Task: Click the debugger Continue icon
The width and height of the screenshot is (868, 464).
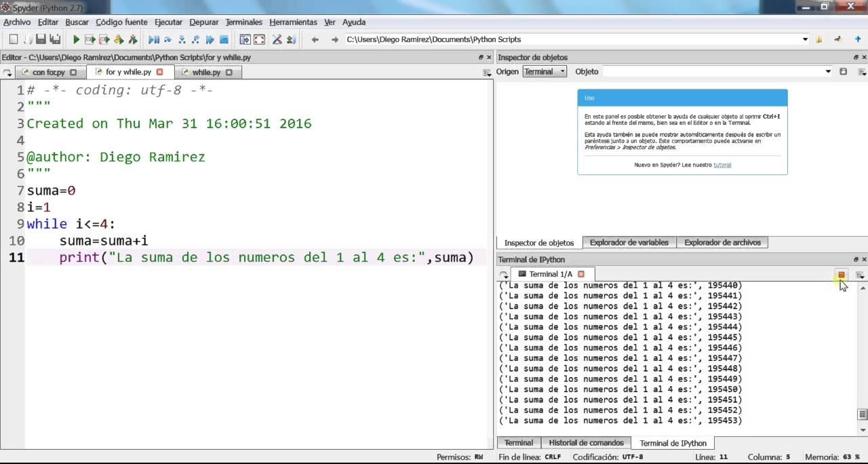Action: 210,39
